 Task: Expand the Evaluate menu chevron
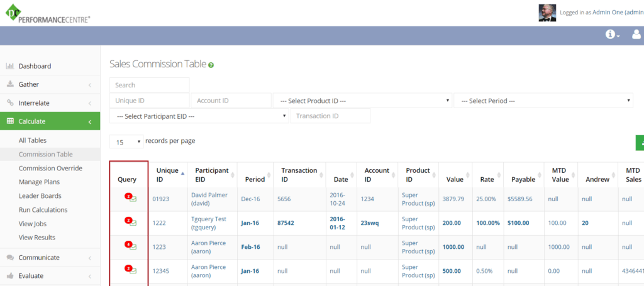click(x=89, y=276)
